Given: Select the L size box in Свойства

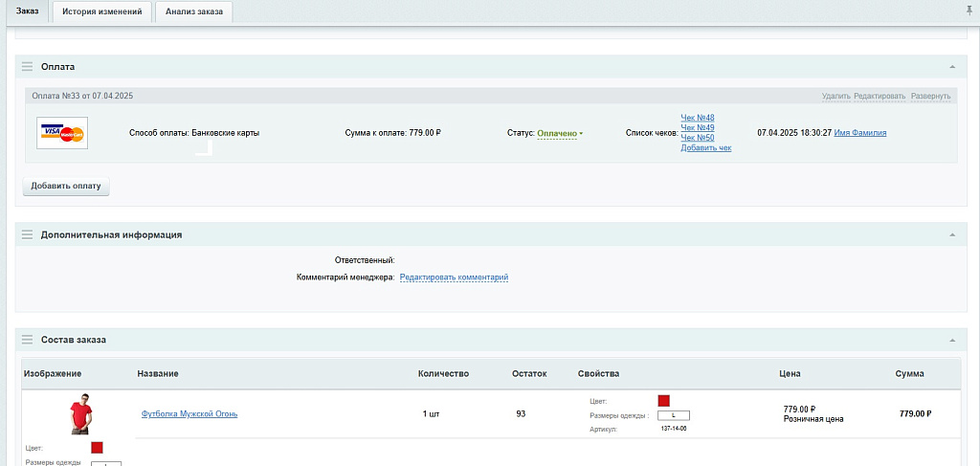Looking at the screenshot, I should (674, 415).
